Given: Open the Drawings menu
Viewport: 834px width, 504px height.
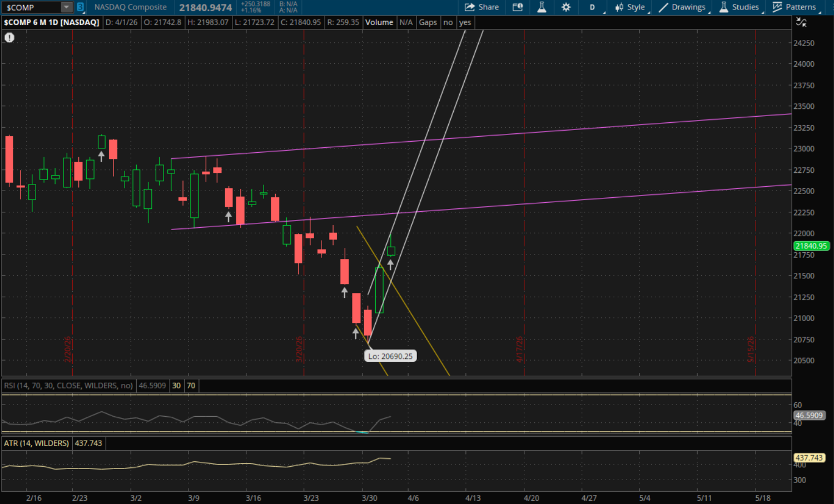Looking at the screenshot, I should click(682, 7).
